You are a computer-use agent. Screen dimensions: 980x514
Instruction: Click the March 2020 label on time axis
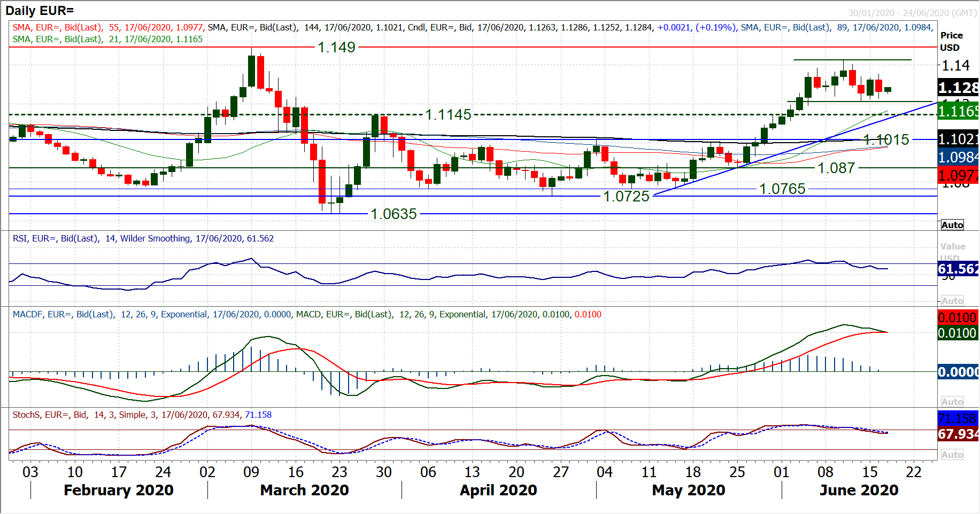coord(304,490)
